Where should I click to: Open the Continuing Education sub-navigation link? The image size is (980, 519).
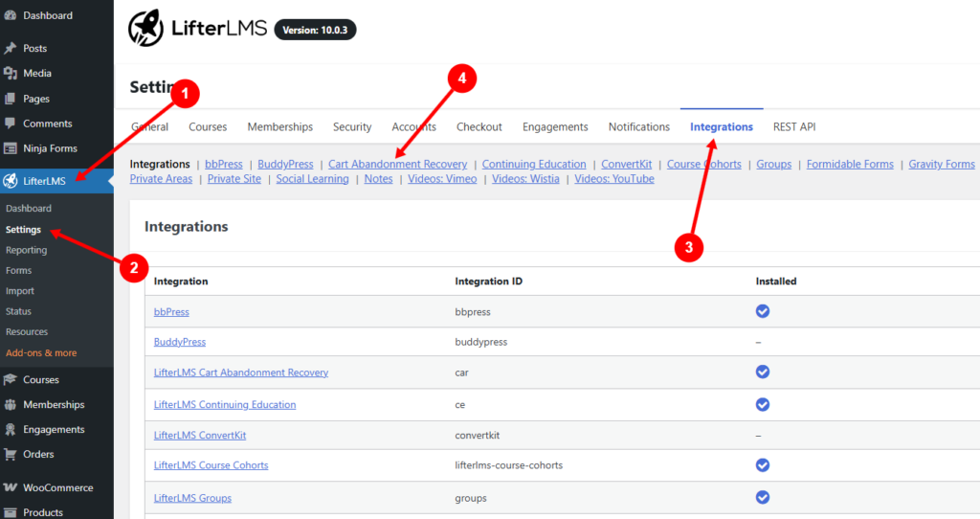pyautogui.click(x=534, y=164)
